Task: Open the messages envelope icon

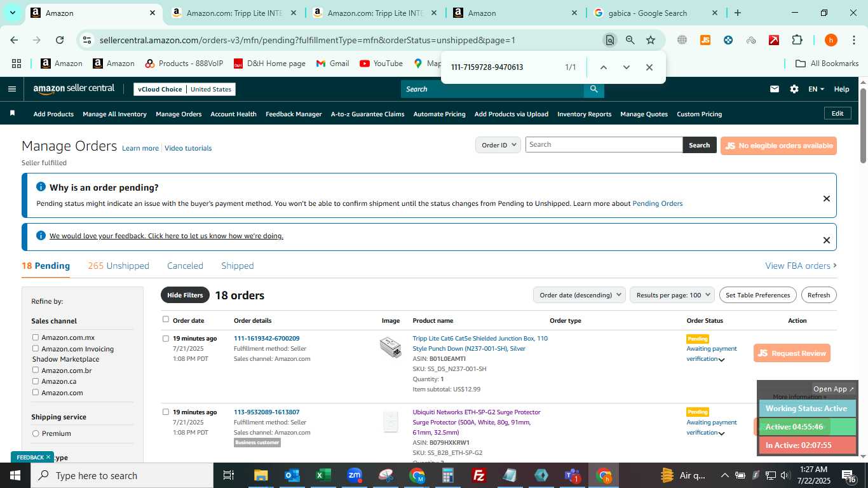Action: point(775,89)
